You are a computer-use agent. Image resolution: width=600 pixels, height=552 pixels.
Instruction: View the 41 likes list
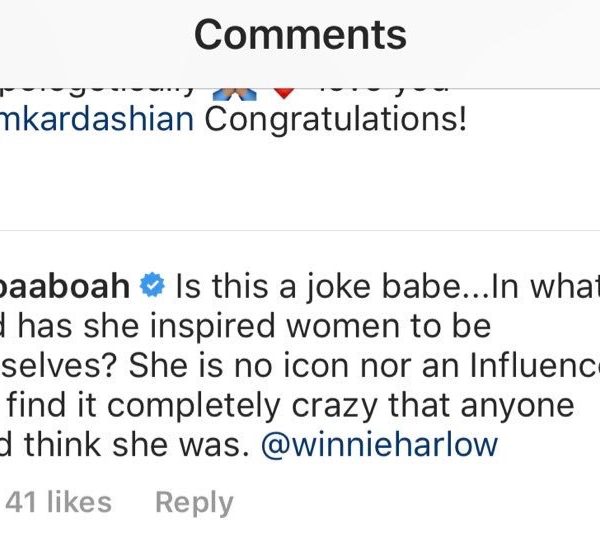[x=59, y=502]
